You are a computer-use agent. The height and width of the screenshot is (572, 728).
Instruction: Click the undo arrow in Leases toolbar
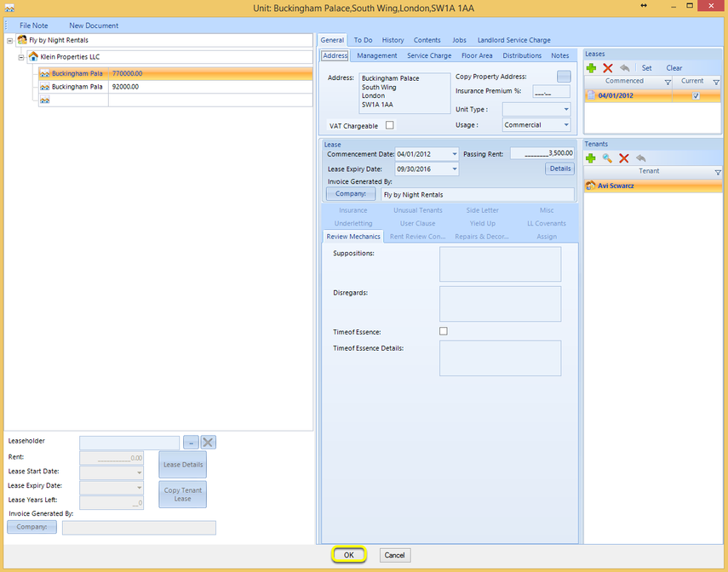point(624,68)
